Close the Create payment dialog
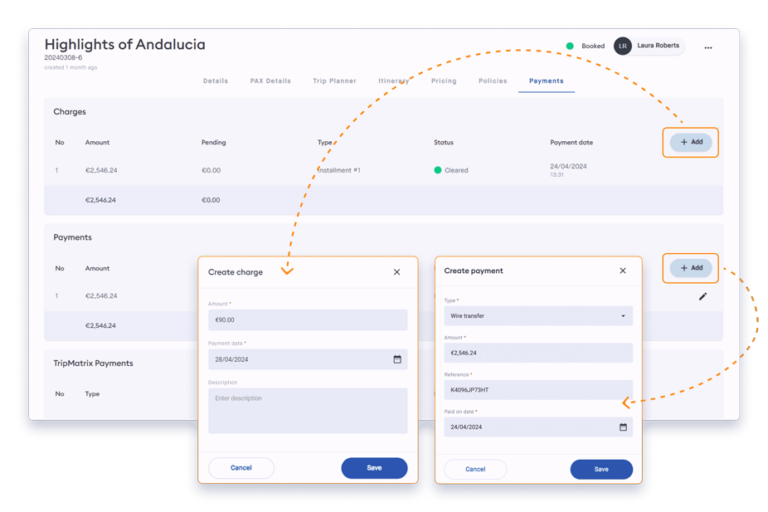This screenshot has height=512, width=768. (622, 271)
